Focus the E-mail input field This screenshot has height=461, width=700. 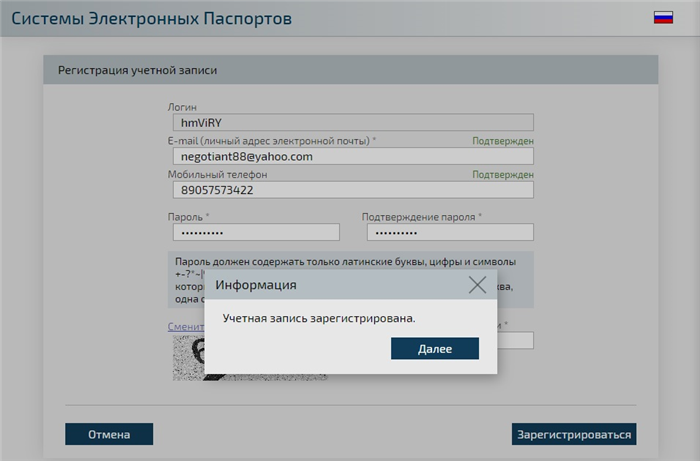click(353, 156)
